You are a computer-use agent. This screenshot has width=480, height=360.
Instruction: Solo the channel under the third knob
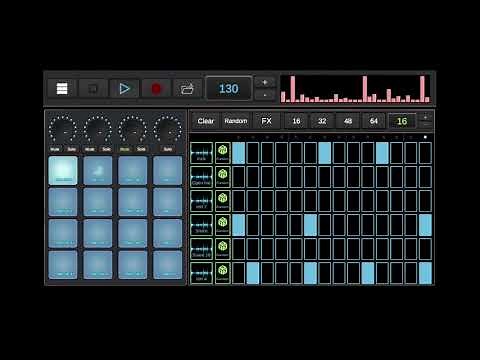(x=141, y=149)
